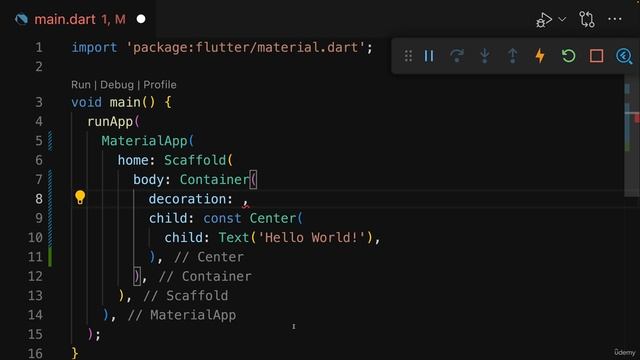Click the Step Out debug icon
This screenshot has width=640, height=360.
pos(512,56)
